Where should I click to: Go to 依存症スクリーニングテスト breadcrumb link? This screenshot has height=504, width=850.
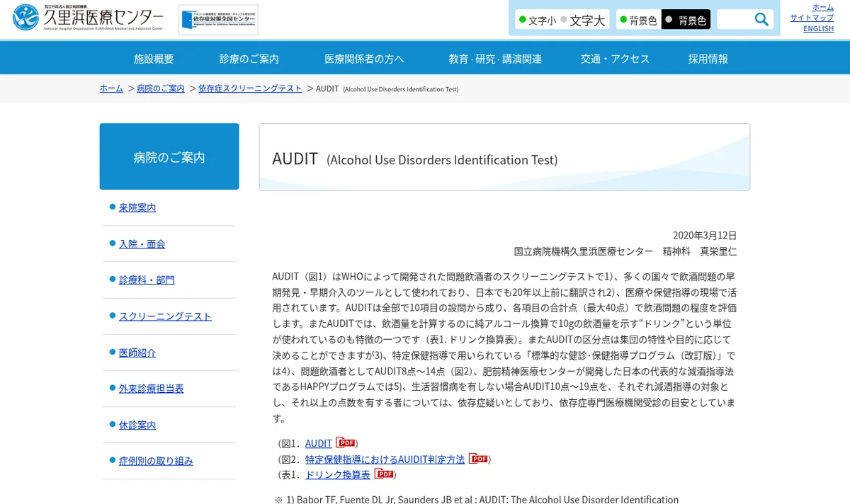point(250,88)
